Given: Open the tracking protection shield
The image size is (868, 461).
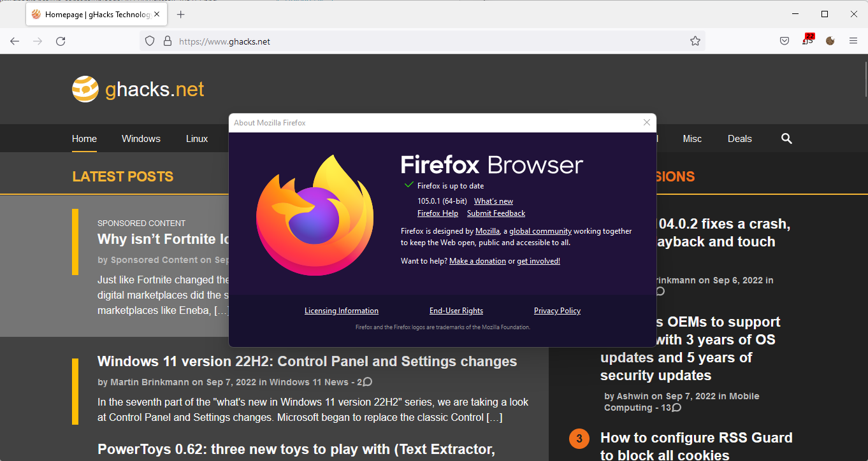Looking at the screenshot, I should click(x=150, y=41).
